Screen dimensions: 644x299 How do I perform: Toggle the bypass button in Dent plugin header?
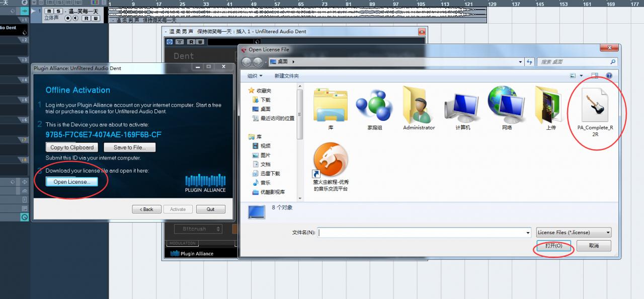179,42
